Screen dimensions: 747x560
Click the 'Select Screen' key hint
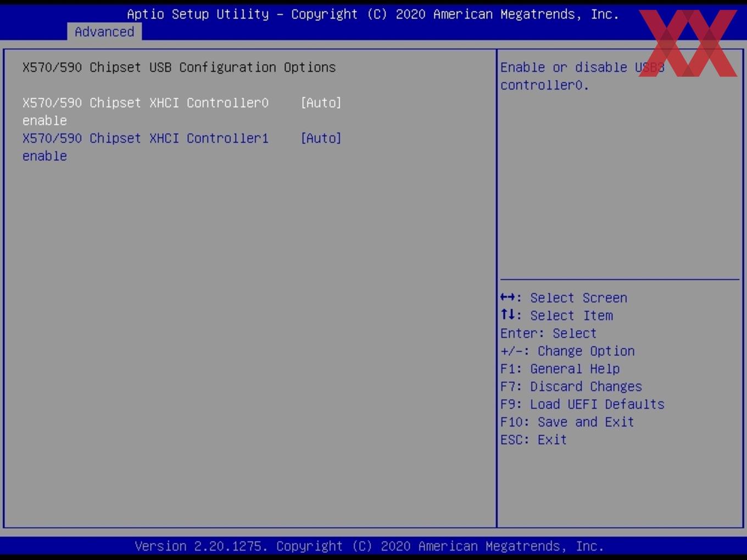[564, 298]
